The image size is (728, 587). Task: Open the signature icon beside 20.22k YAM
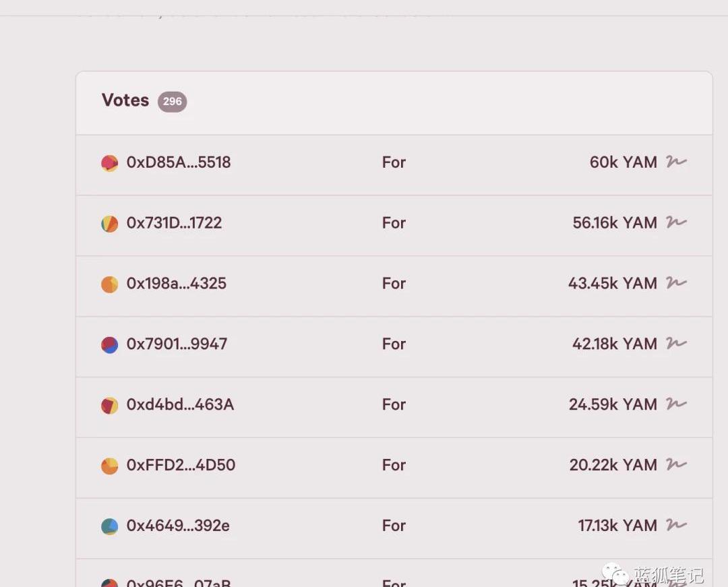(x=676, y=464)
